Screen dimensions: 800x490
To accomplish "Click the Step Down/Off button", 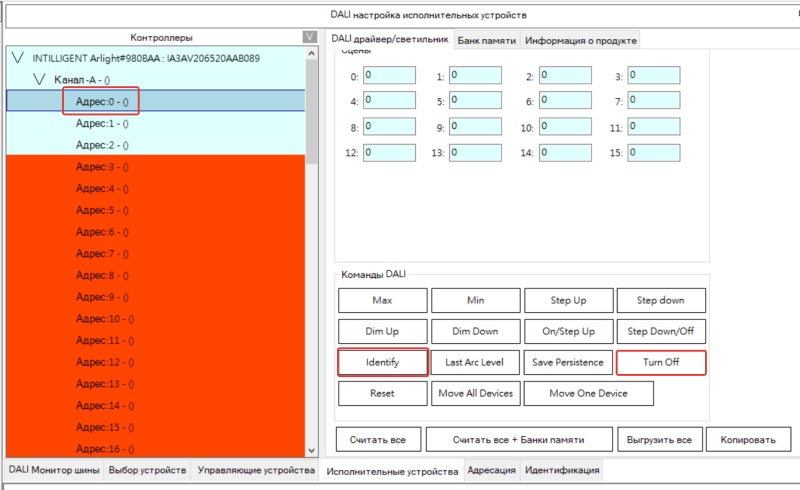I will click(x=661, y=331).
